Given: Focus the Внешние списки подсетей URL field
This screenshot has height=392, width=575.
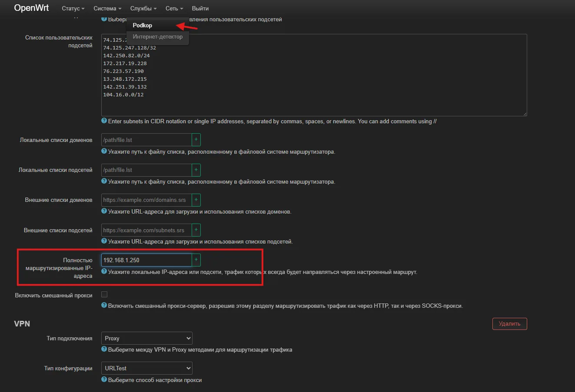Looking at the screenshot, I should (x=146, y=230).
